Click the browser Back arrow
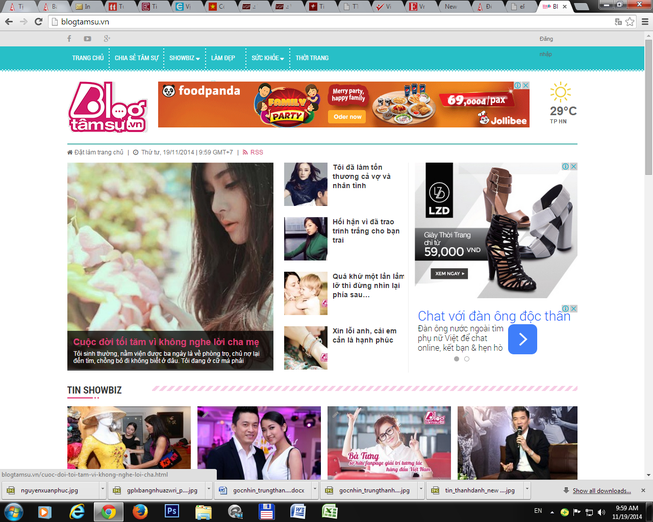653x522 pixels. point(9,22)
